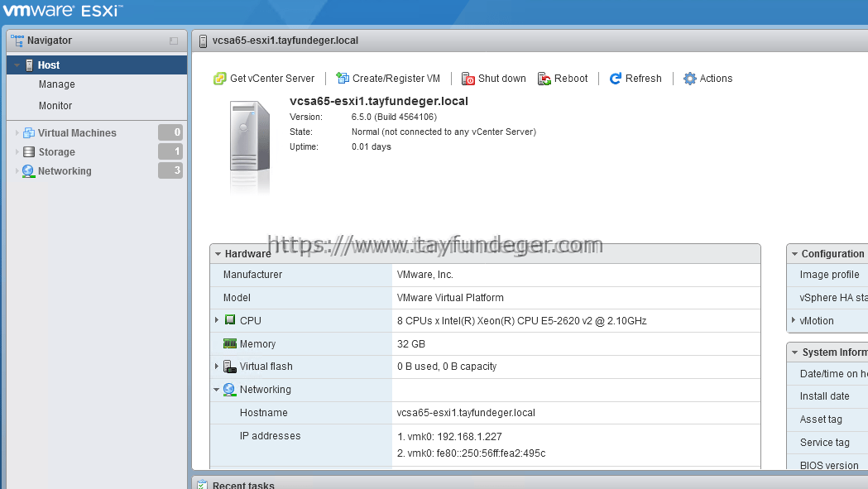This screenshot has width=868, height=489.
Task: Click the Virtual Machines count badge 0
Action: [x=170, y=132]
